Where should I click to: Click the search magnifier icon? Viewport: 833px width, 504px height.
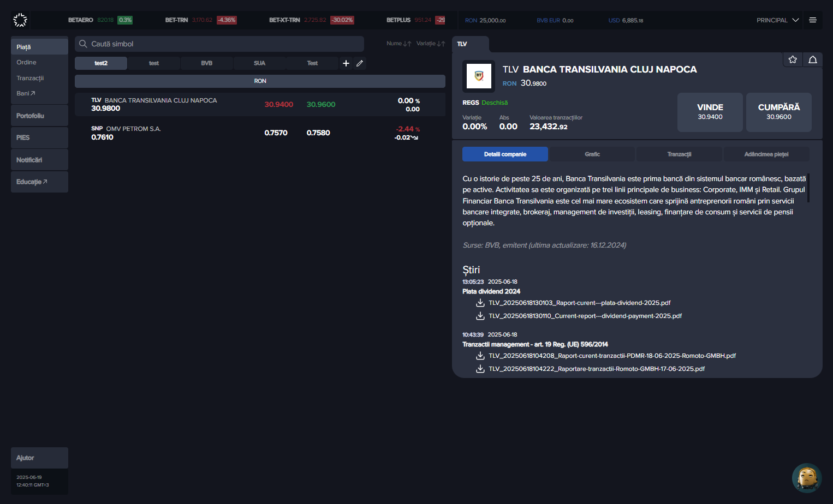83,44
